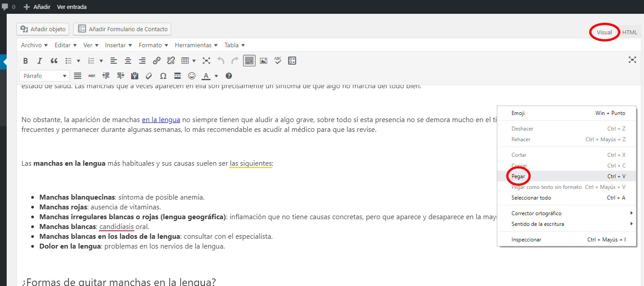Click the paste as text clipboard icon
644x286 pixels.
point(135,76)
